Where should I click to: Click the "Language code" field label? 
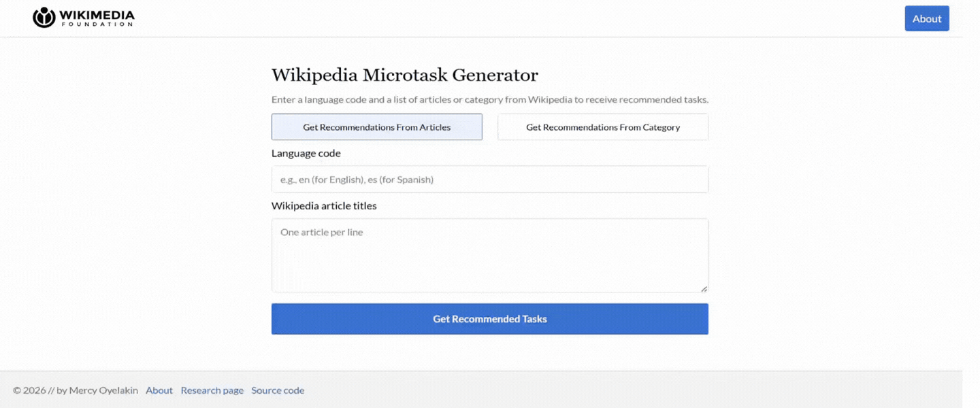tap(306, 154)
